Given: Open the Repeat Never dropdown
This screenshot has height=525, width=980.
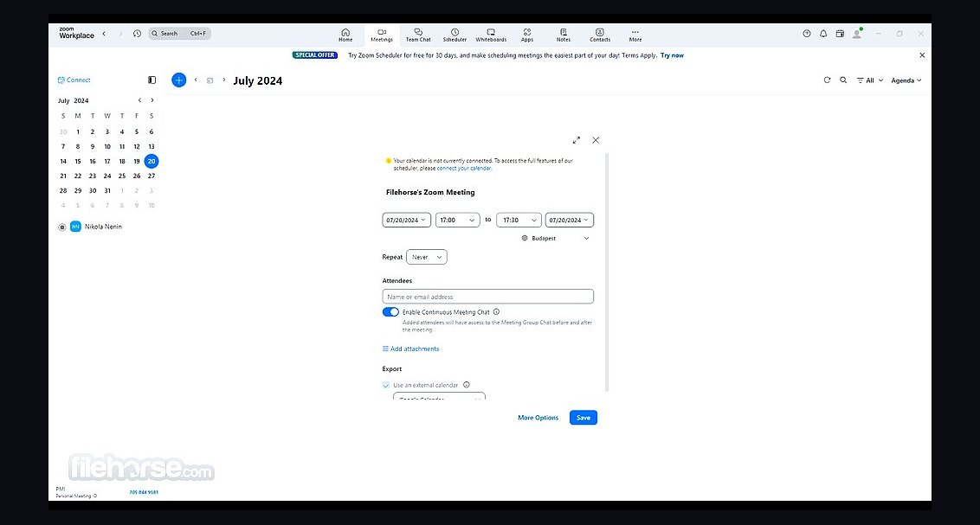Looking at the screenshot, I should (427, 257).
